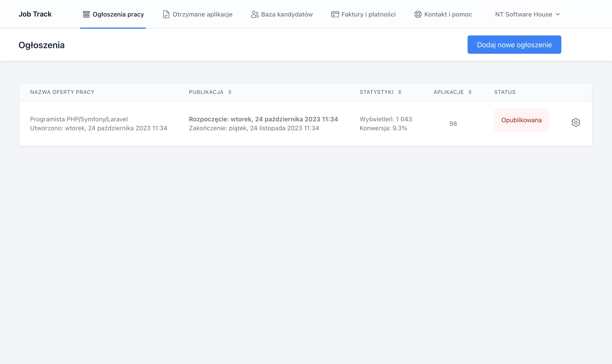The width and height of the screenshot is (612, 364).
Task: Select the Rozpoczęcie date text
Action: pyautogui.click(x=263, y=119)
